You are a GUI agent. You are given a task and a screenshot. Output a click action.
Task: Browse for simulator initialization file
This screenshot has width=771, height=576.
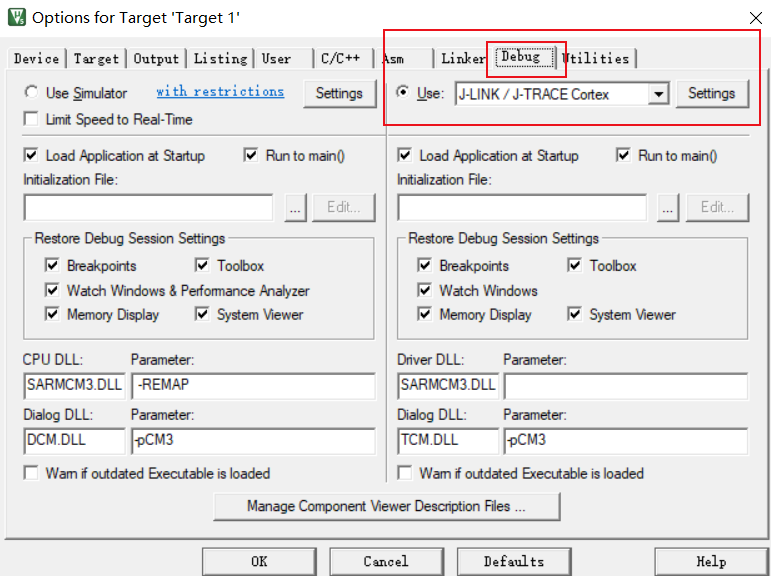coord(295,208)
